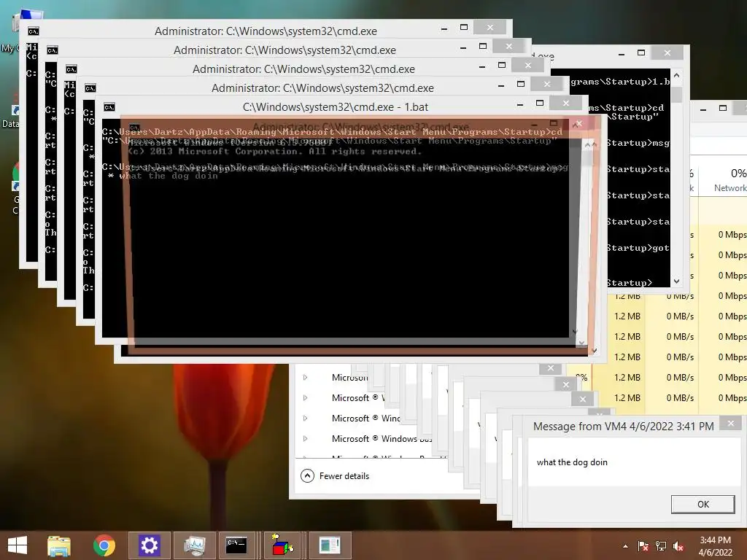Expand the 'Microsoft ® Windows' process row

(306, 438)
